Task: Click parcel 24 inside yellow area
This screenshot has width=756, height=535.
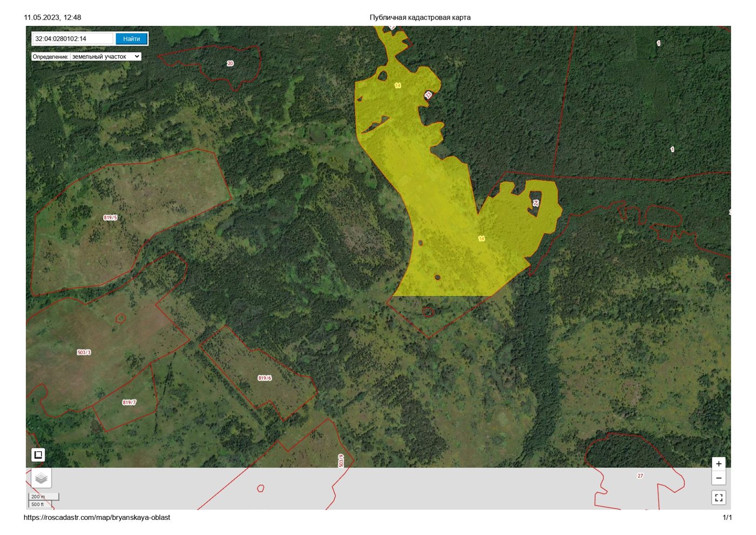Action: 536,203
